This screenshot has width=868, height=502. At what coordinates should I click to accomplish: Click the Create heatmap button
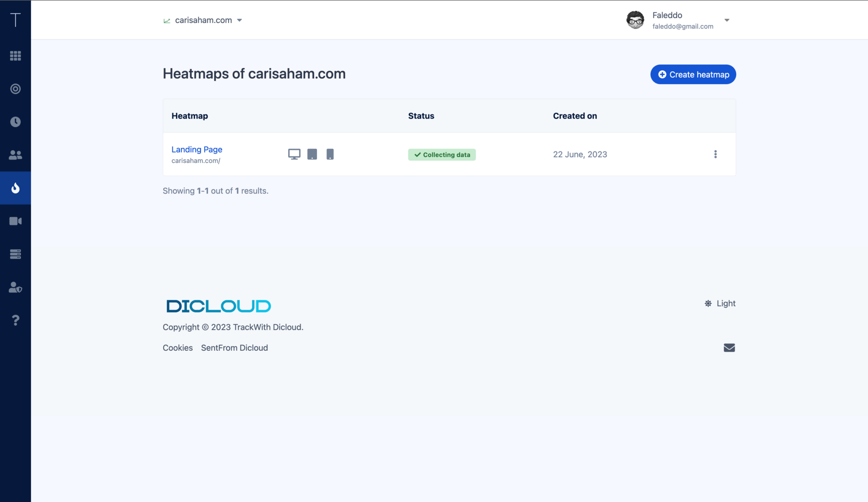tap(693, 75)
